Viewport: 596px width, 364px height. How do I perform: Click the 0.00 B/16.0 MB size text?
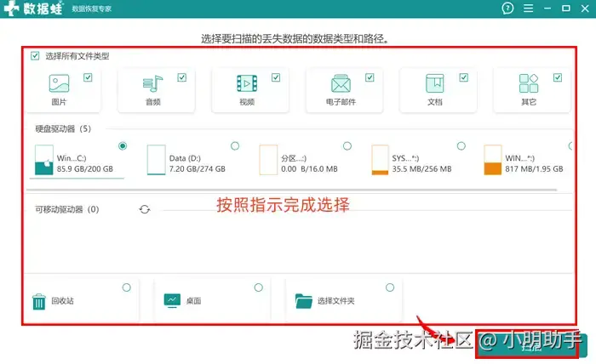(309, 169)
